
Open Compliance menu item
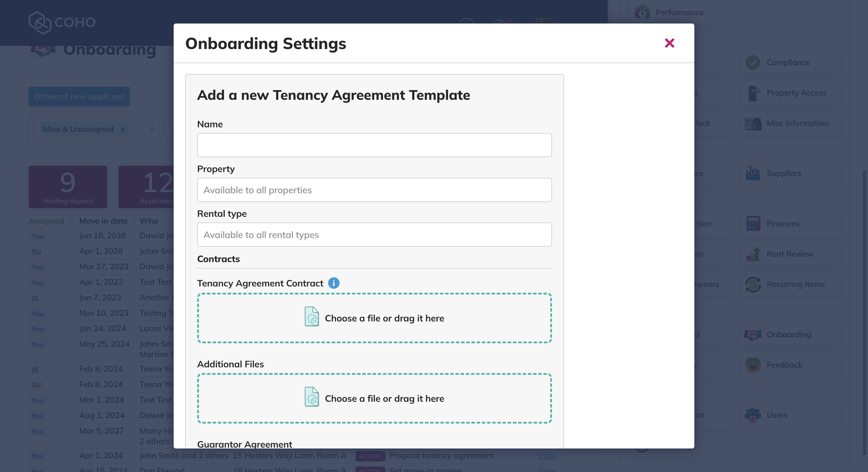point(790,63)
